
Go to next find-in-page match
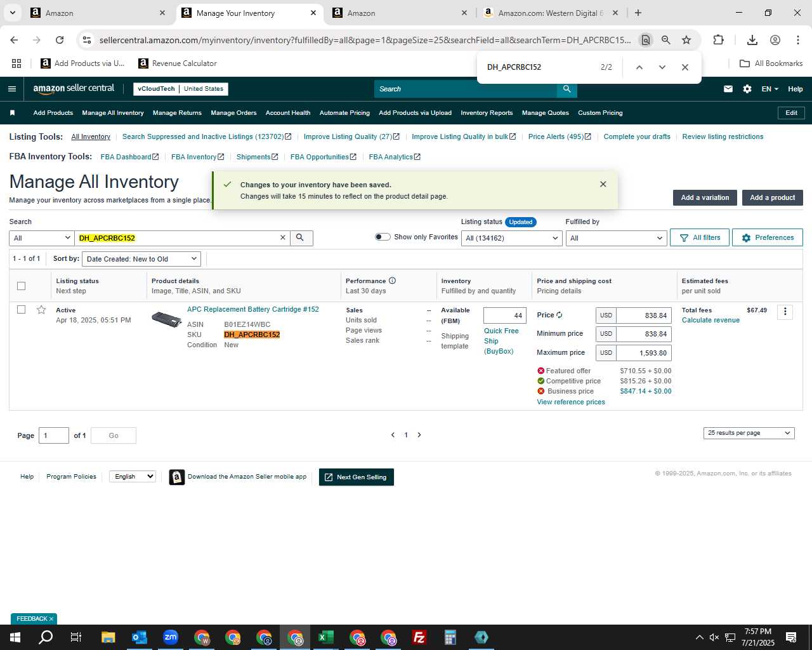(x=662, y=67)
